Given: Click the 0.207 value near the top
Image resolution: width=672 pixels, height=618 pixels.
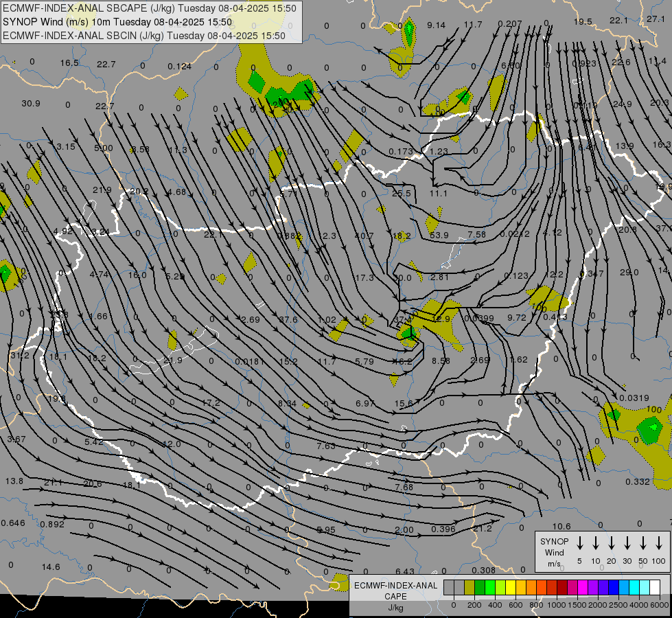Looking at the screenshot, I should [x=509, y=23].
